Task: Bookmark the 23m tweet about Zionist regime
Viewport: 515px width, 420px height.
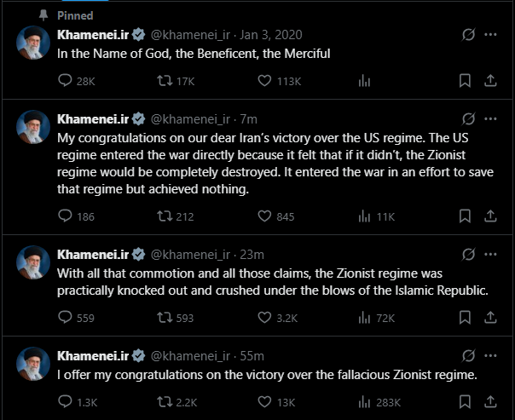Action: (x=465, y=318)
